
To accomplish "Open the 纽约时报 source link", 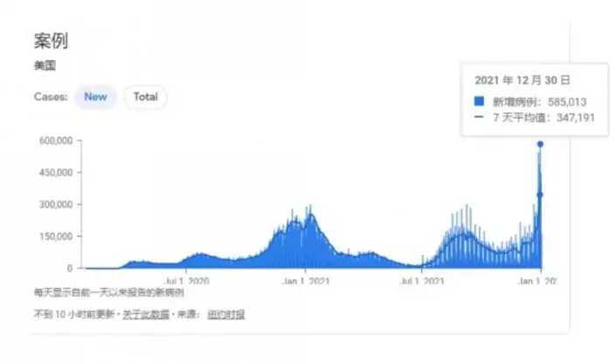I will [x=225, y=313].
